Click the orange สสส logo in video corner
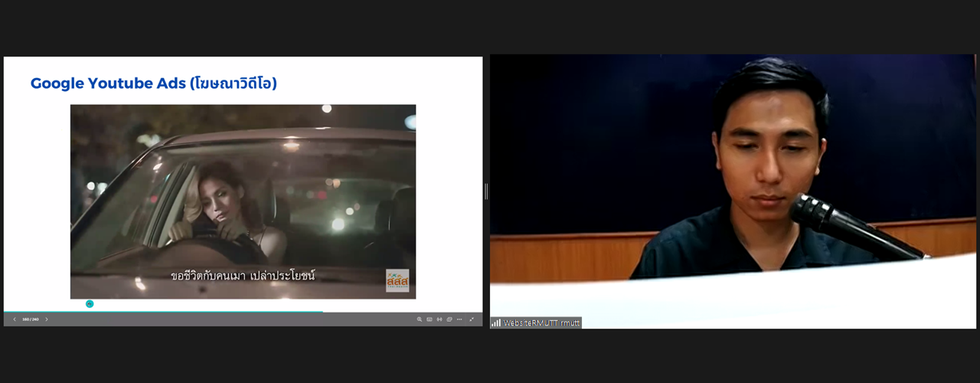 click(x=397, y=280)
